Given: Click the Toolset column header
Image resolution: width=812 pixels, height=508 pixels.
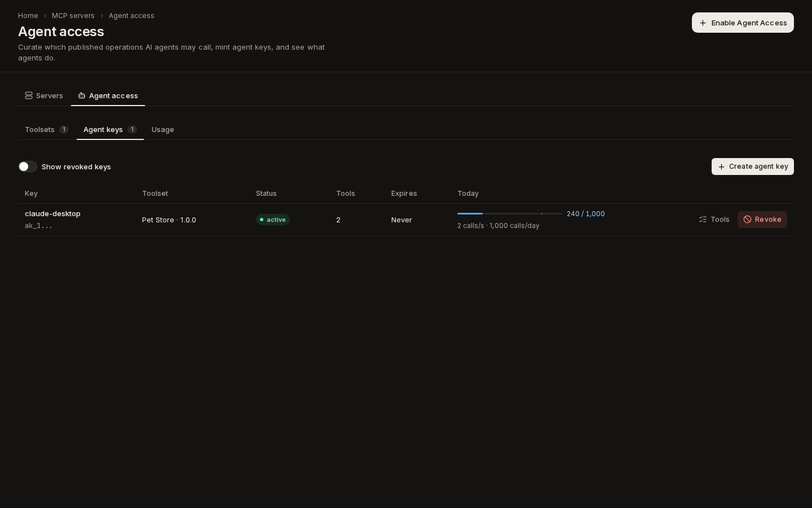Looking at the screenshot, I should pos(155,193).
